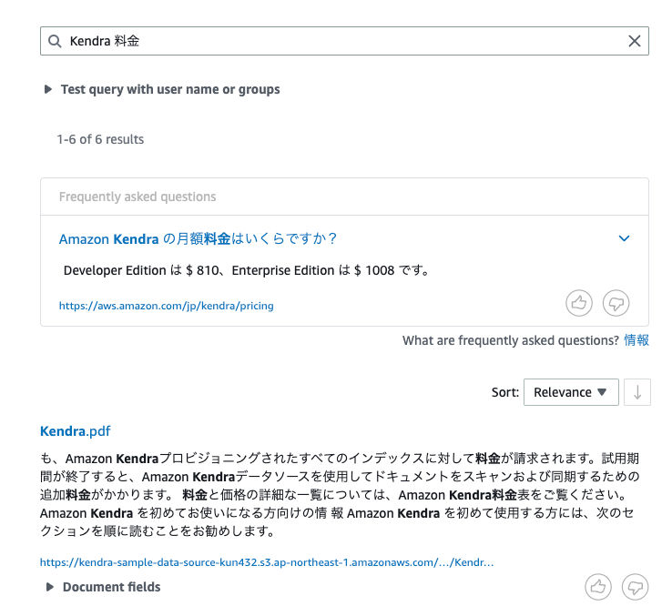Thumbs down the Kendra.pdf result
672x616 pixels.
[635, 587]
